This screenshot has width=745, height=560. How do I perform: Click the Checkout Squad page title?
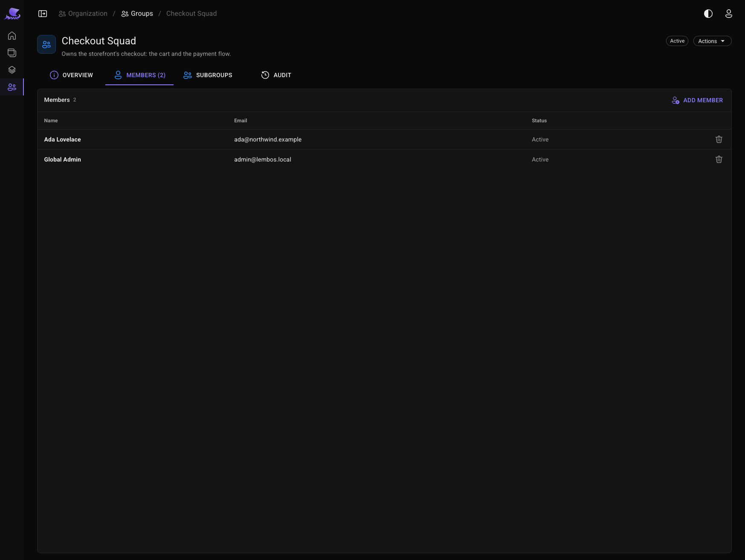pos(99,41)
